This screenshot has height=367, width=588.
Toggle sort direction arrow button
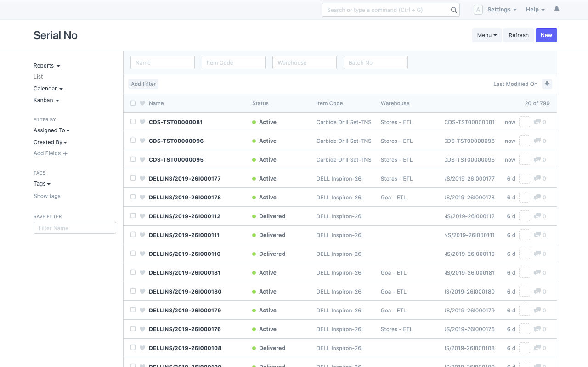pyautogui.click(x=547, y=84)
